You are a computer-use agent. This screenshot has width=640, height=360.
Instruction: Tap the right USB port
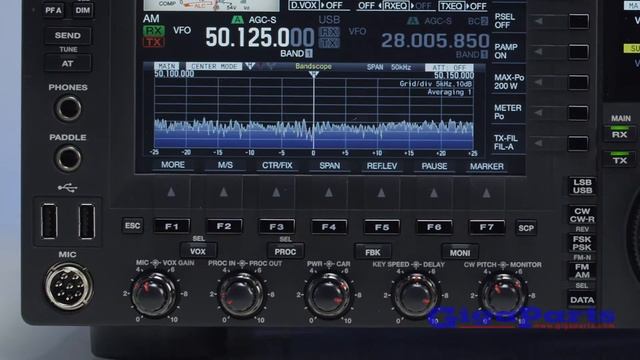[87, 221]
